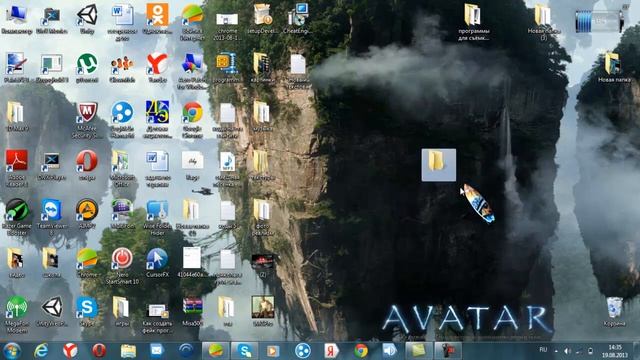
Task: Open the Opera shortcut on the desktop
Action: (x=87, y=165)
